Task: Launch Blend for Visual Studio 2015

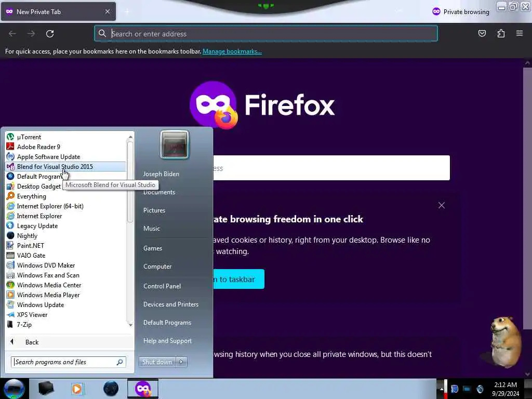Action: click(65, 167)
